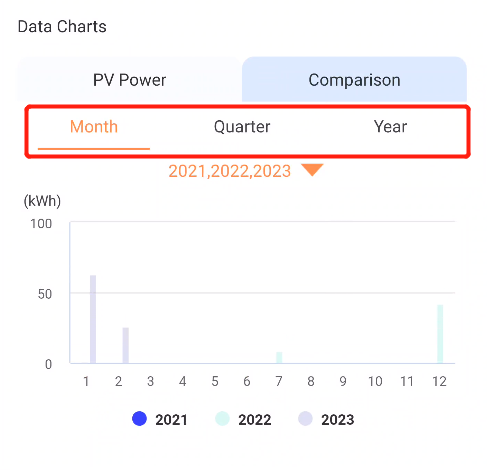The width and height of the screenshot is (487, 470).
Task: Switch to the PV Power tab
Action: point(129,80)
